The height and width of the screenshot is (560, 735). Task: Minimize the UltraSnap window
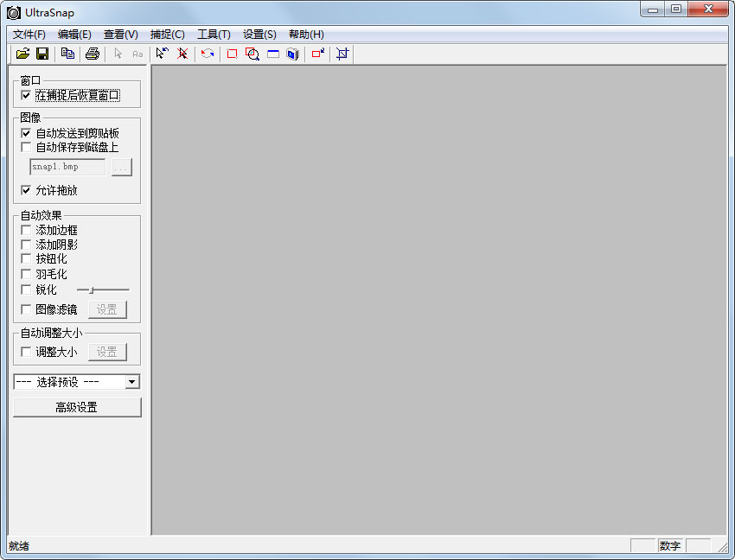[653, 9]
